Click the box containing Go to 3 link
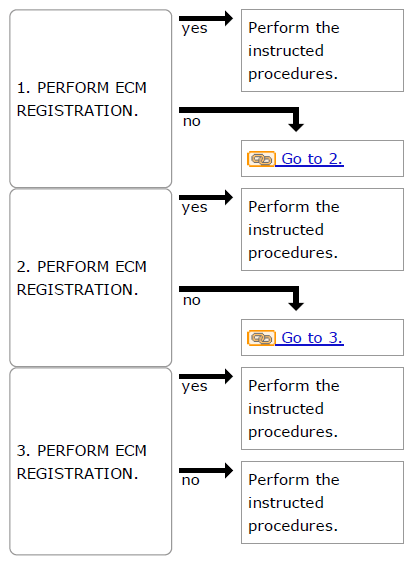413x565 pixels. point(322,338)
